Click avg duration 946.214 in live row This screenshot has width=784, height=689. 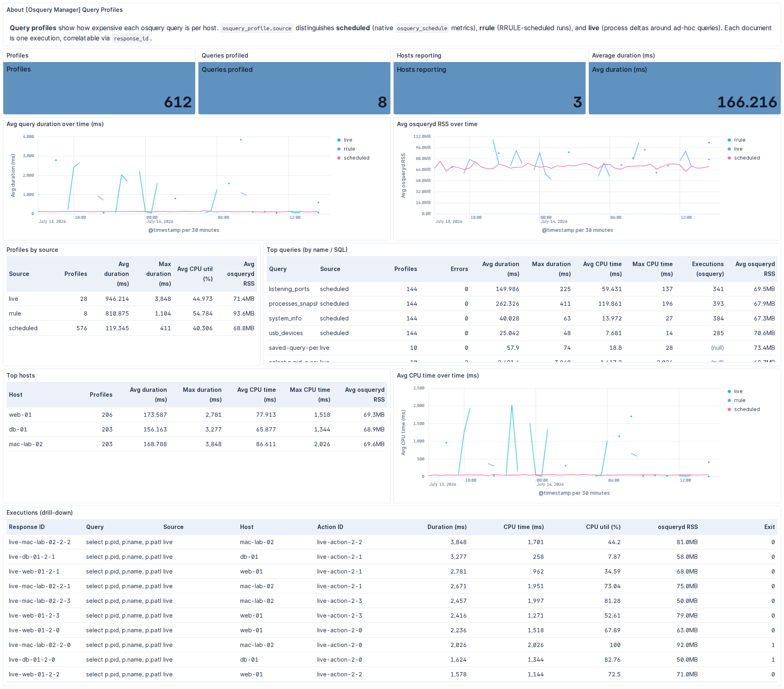pos(117,299)
